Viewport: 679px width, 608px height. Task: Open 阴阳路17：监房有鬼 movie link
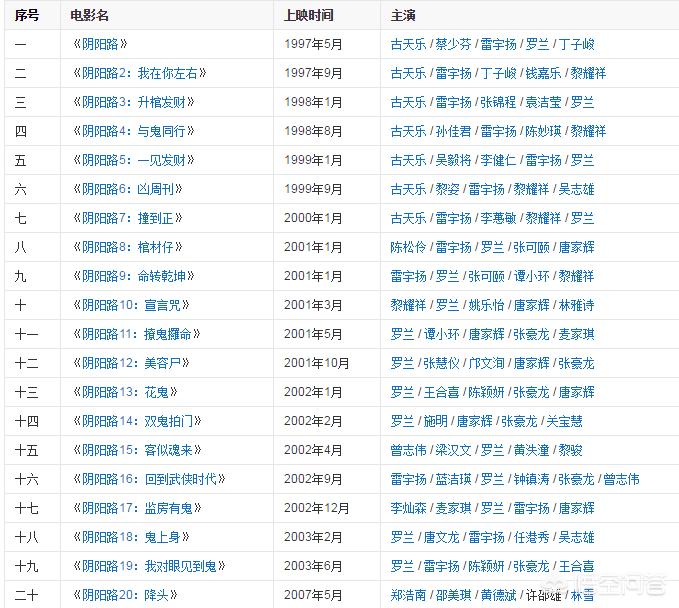tap(137, 508)
